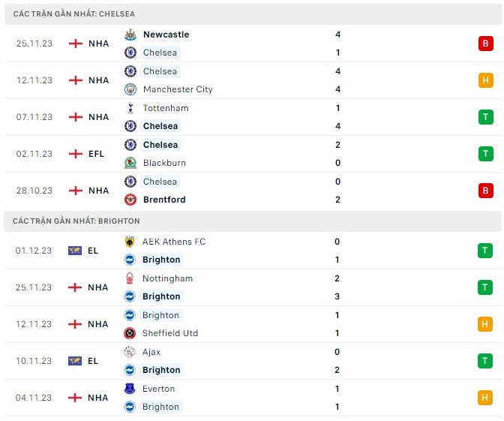Click the AEK Athens FC crest icon
The height and width of the screenshot is (421, 504).
point(130,242)
